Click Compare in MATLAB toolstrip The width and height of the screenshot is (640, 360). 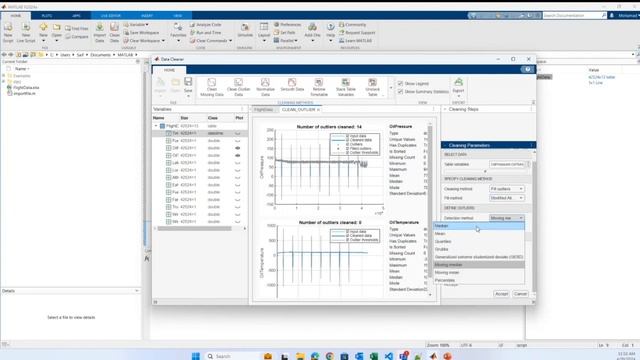point(77,37)
